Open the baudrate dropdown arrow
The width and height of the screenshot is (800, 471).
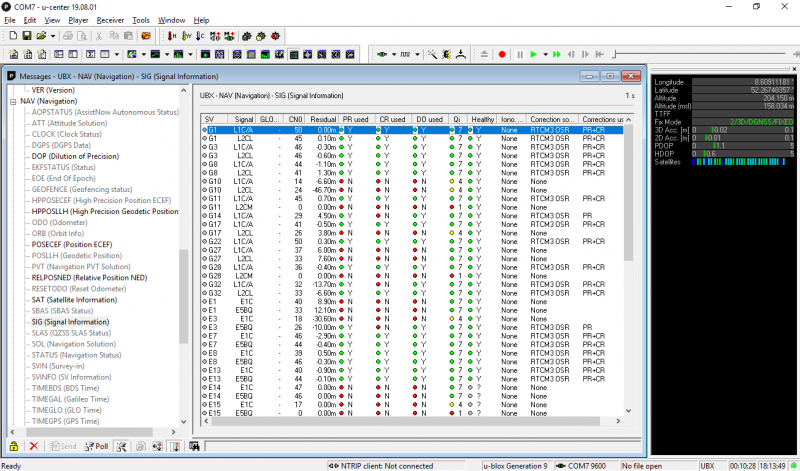coord(417,54)
